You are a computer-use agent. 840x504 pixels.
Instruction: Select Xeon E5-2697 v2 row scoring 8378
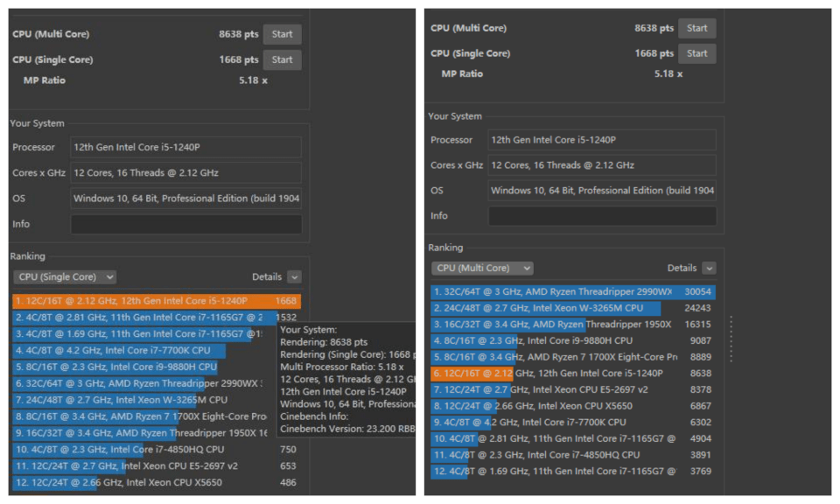tap(573, 390)
